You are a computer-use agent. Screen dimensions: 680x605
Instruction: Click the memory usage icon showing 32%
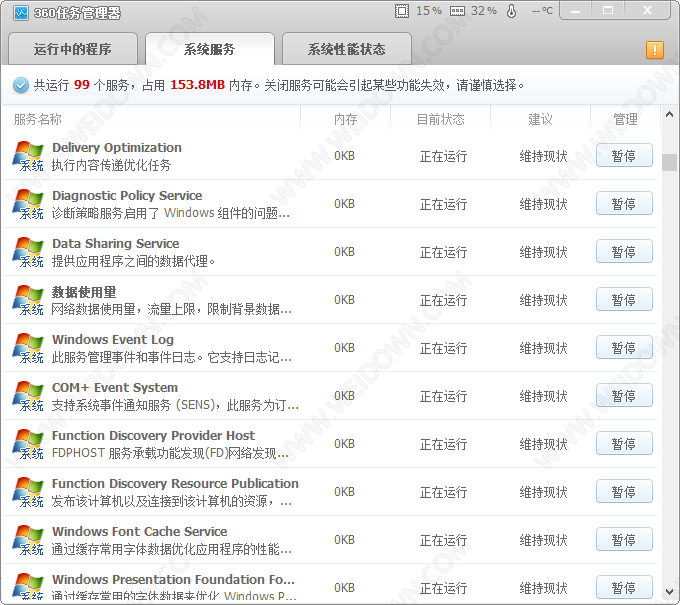[x=457, y=11]
